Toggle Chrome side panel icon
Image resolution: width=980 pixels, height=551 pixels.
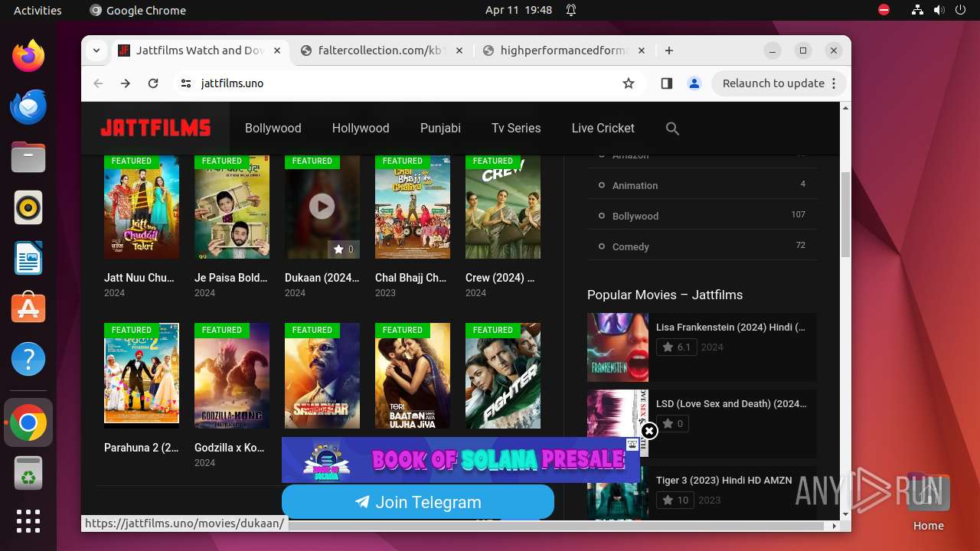point(666,83)
